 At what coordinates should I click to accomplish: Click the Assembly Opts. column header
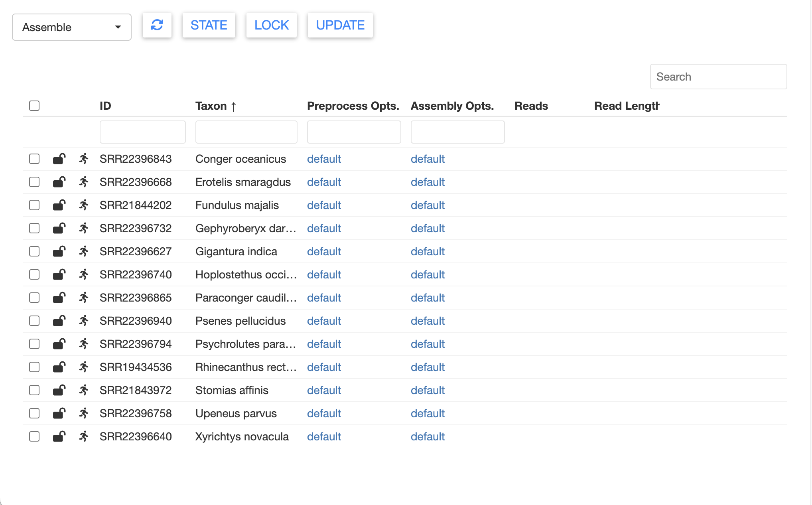tap(452, 106)
